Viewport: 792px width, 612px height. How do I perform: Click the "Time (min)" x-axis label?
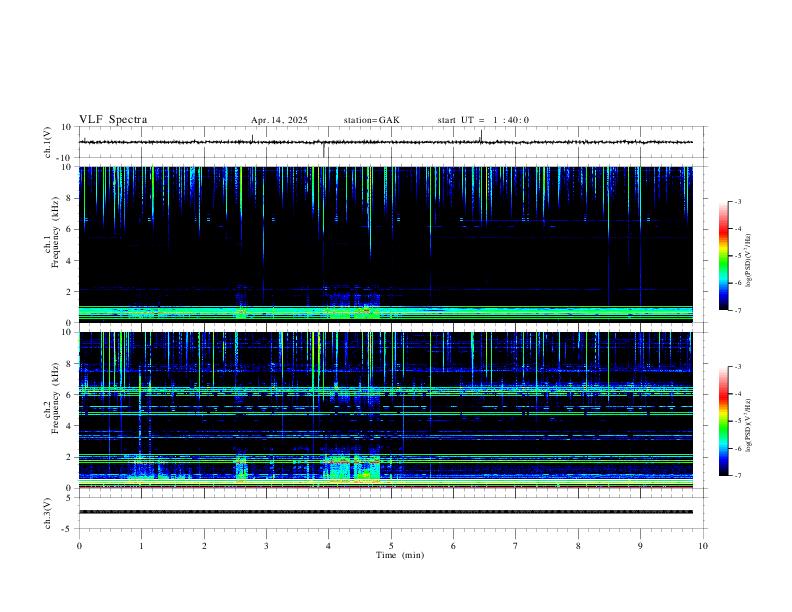tap(400, 555)
